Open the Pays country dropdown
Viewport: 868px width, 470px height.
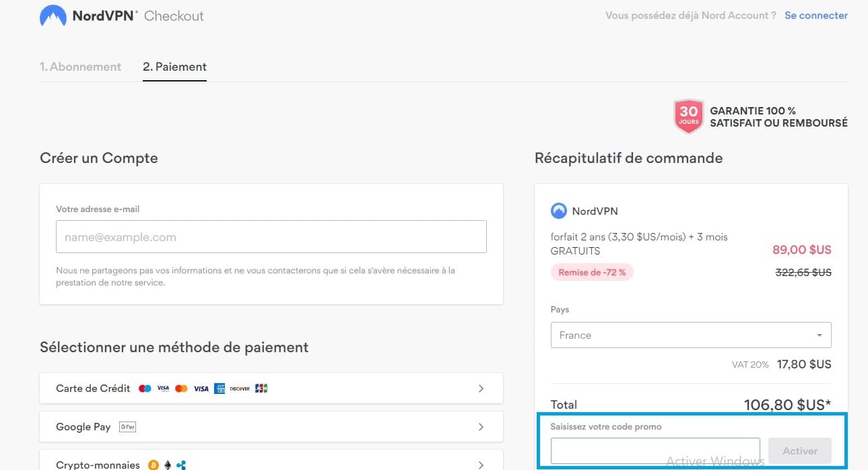coord(690,335)
